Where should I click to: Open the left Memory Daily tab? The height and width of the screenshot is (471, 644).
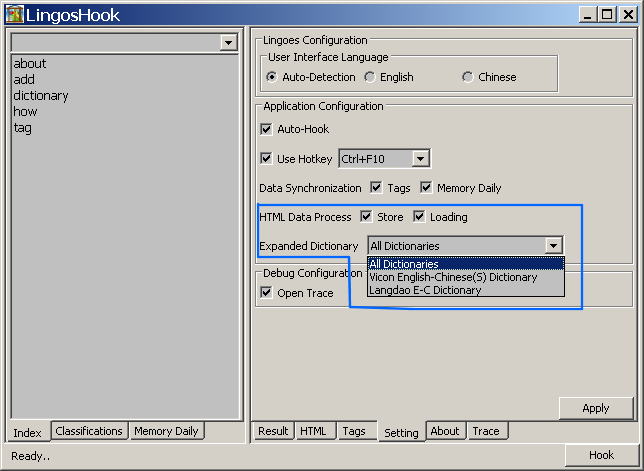coord(166,431)
